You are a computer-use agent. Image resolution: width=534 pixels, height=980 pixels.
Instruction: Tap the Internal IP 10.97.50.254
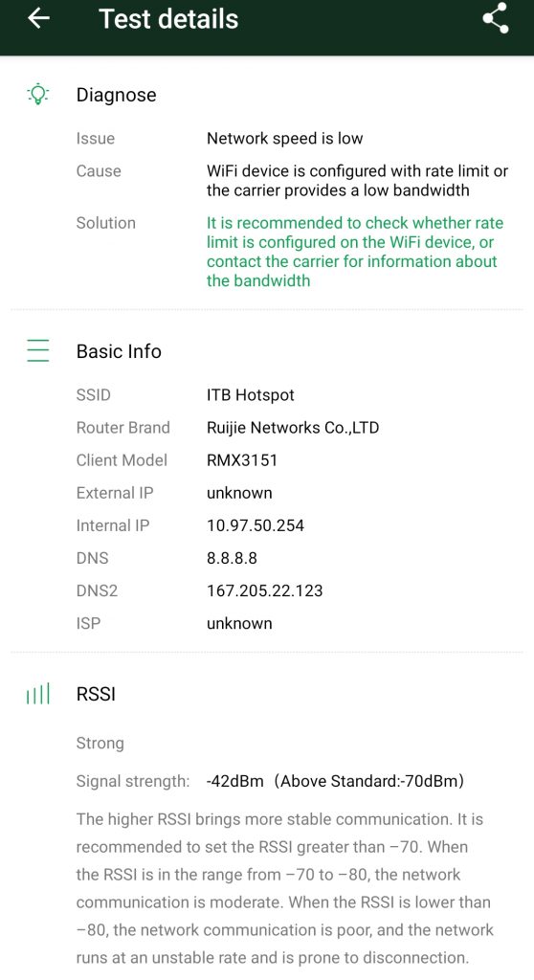pyautogui.click(x=256, y=525)
